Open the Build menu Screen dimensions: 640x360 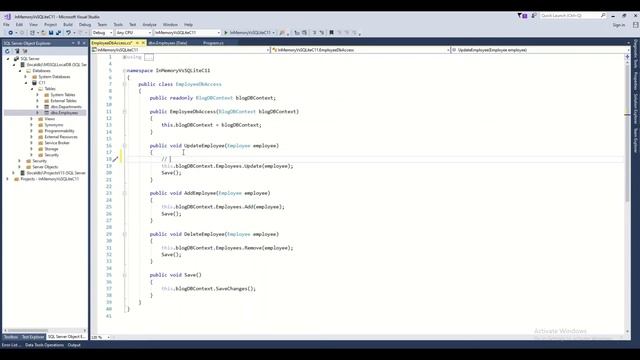pos(68,25)
